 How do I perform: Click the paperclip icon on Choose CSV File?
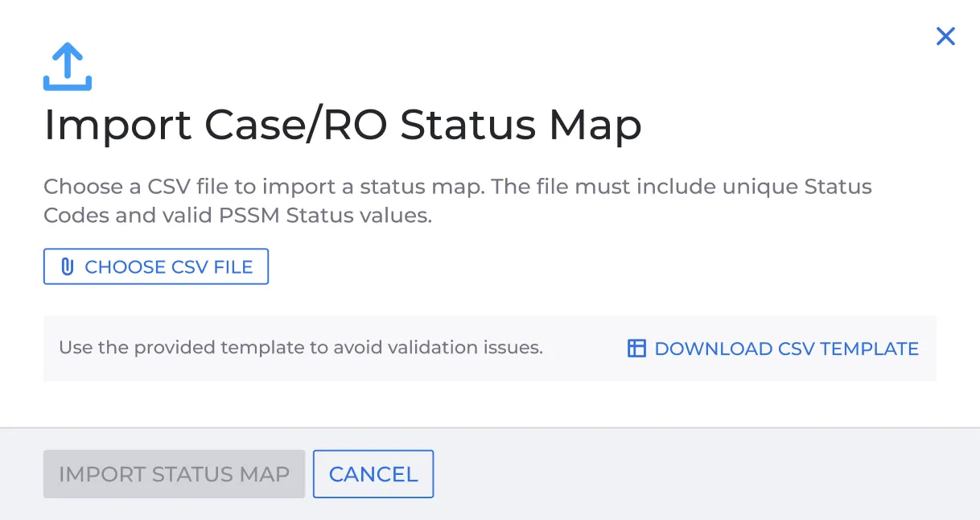click(68, 267)
